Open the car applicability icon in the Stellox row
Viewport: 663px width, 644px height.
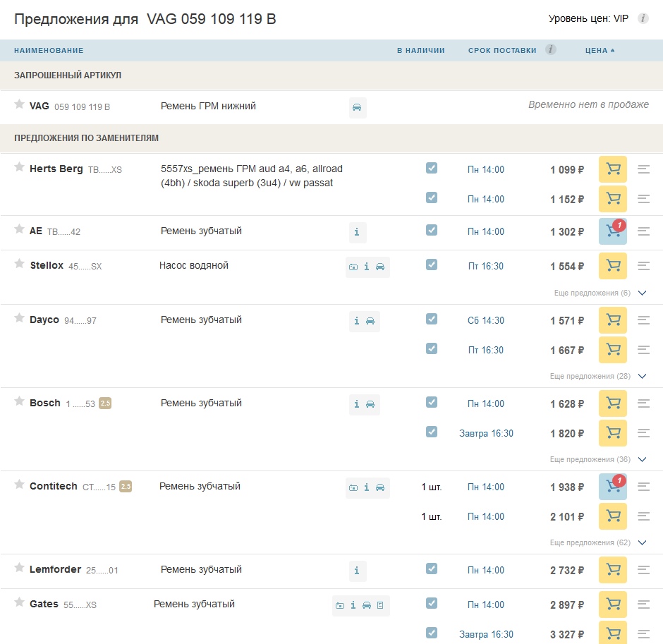click(380, 267)
